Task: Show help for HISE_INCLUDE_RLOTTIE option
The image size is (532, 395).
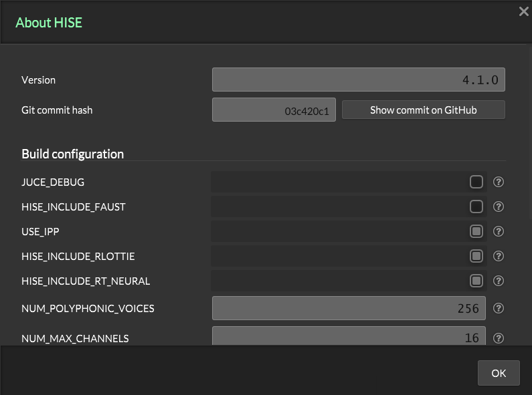Action: click(x=498, y=256)
